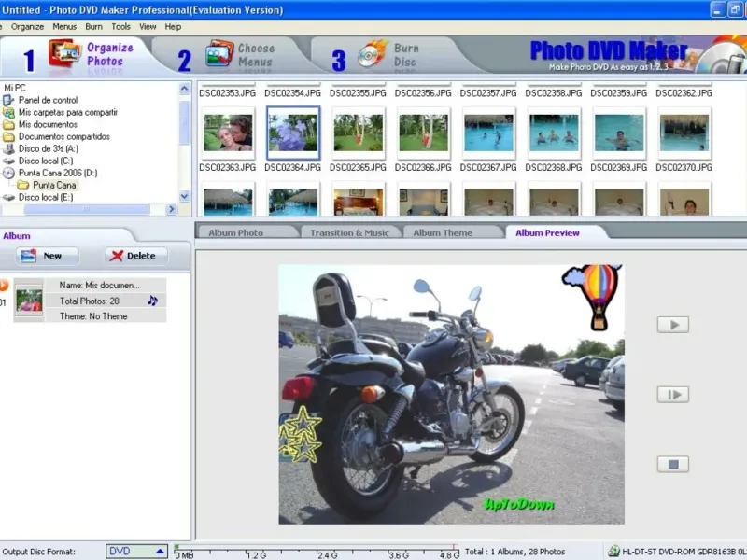Open the Choose Menus step icon
747x560 pixels.
pyautogui.click(x=219, y=55)
